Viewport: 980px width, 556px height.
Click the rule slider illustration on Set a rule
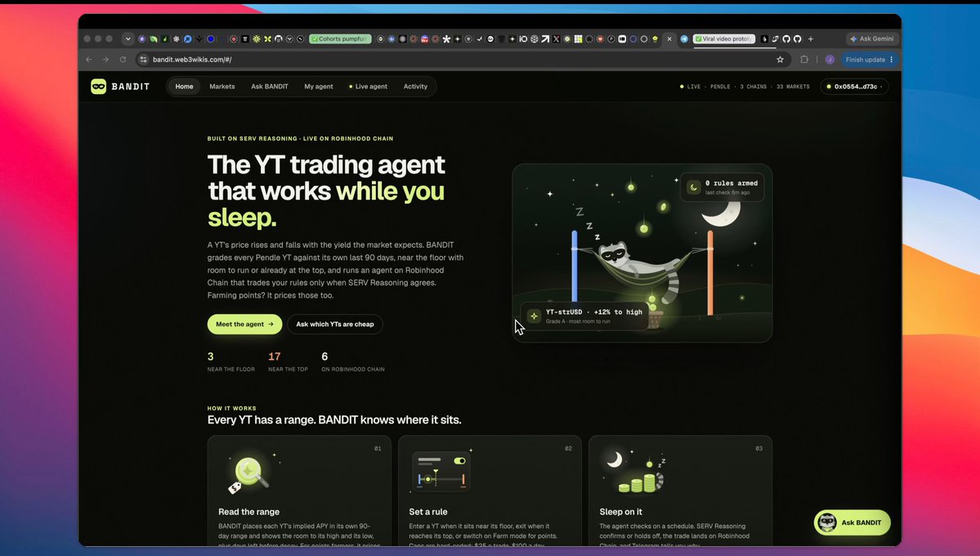coord(441,473)
